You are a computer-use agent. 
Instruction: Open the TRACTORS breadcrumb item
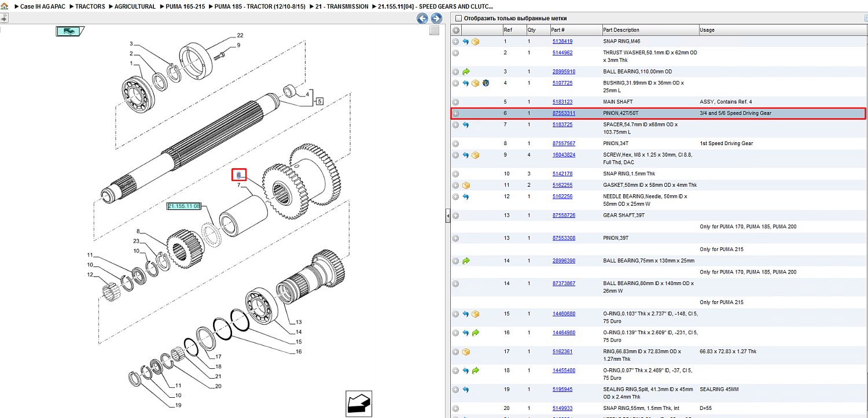pyautogui.click(x=90, y=6)
